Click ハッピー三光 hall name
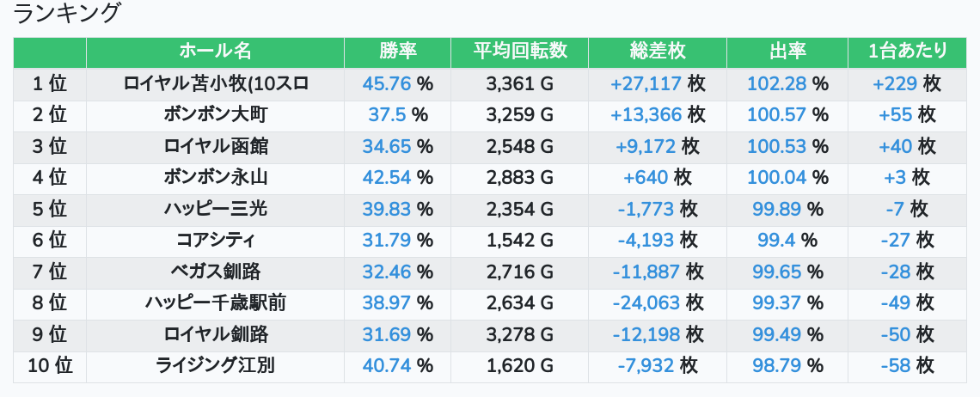 [x=215, y=209]
